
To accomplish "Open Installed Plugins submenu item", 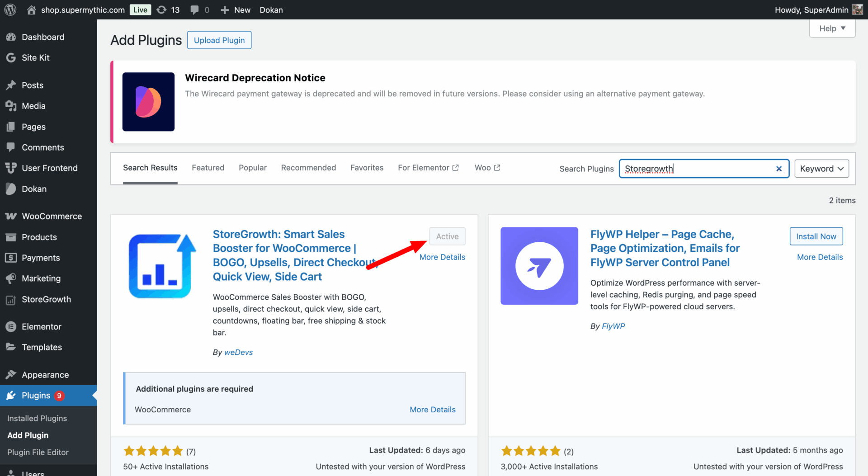I will point(37,418).
